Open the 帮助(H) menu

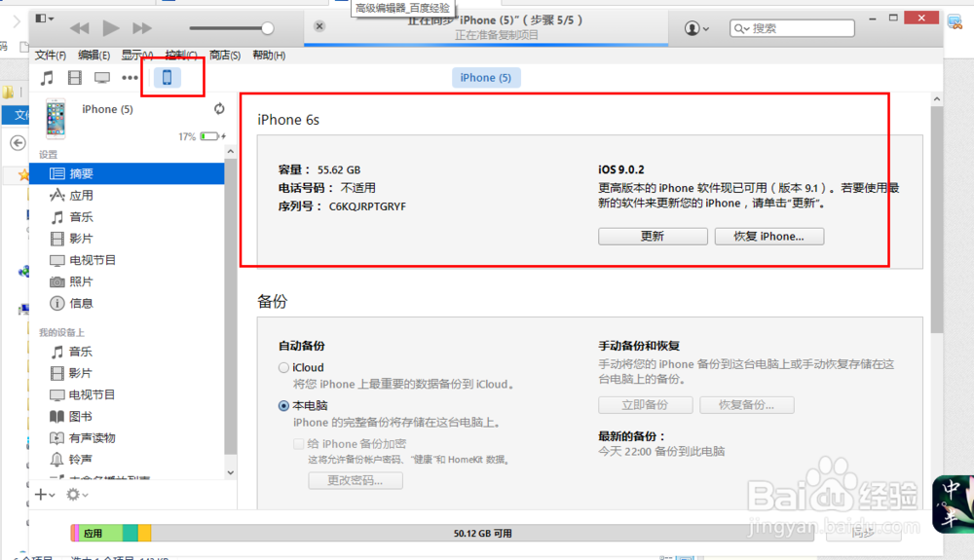(269, 56)
